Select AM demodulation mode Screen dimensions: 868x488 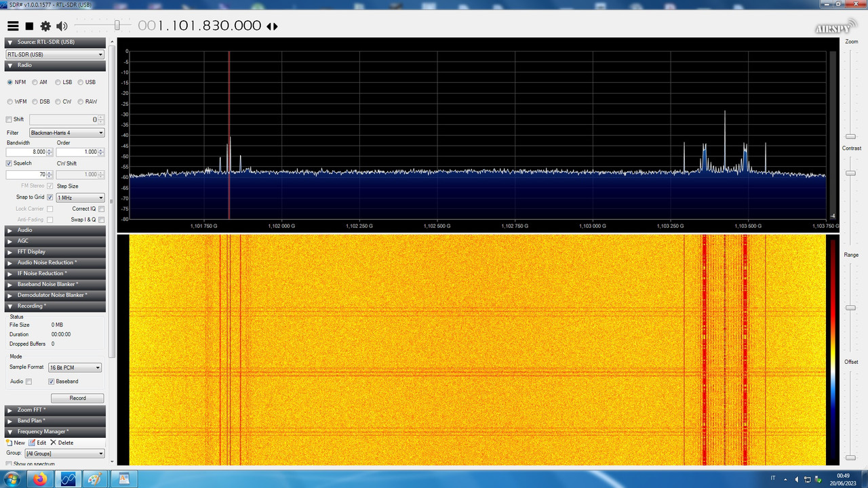35,82
